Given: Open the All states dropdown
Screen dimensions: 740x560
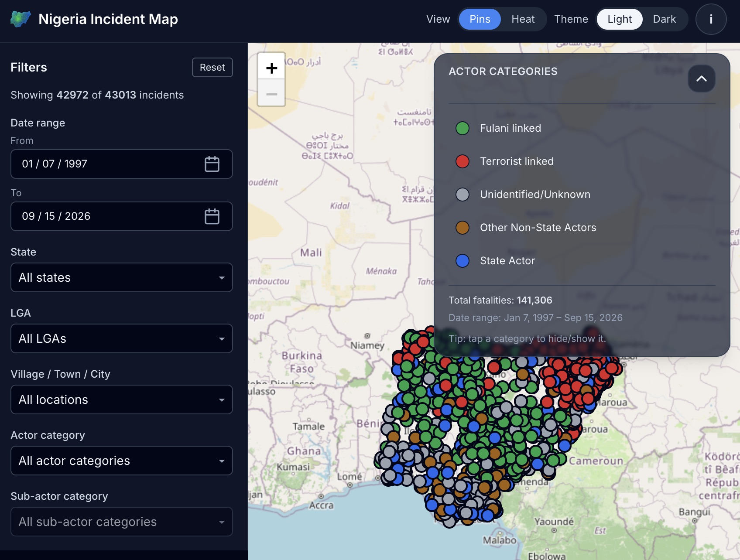Looking at the screenshot, I should tap(122, 277).
